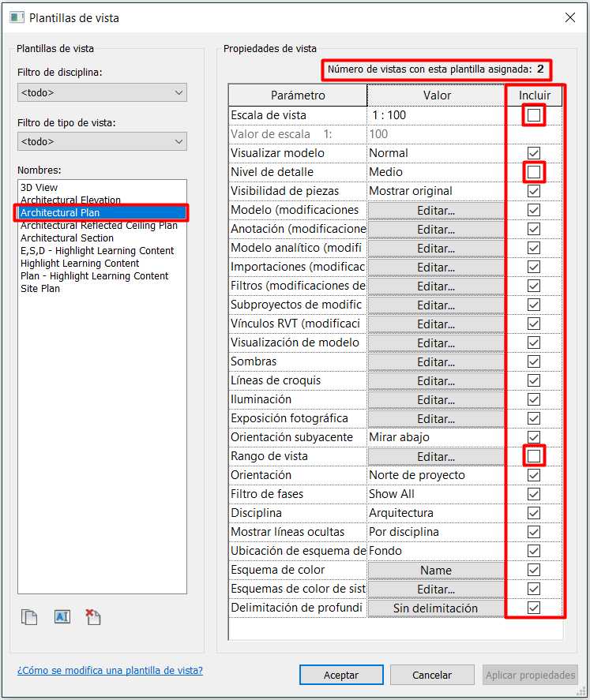
Task: Uncheck Incluir for Visibilidad de piezas
Action: point(534,191)
